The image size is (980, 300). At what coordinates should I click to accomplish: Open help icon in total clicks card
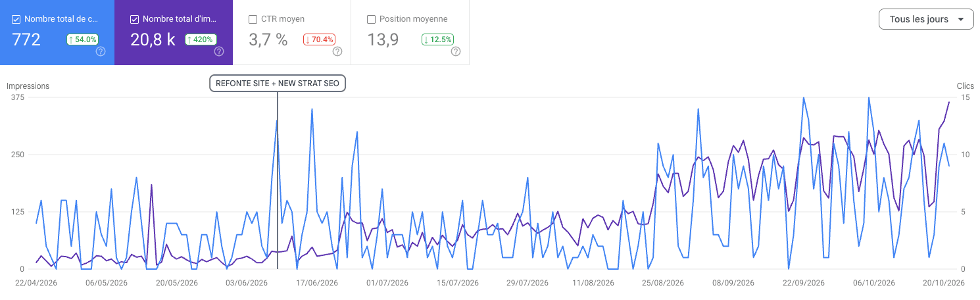(101, 51)
